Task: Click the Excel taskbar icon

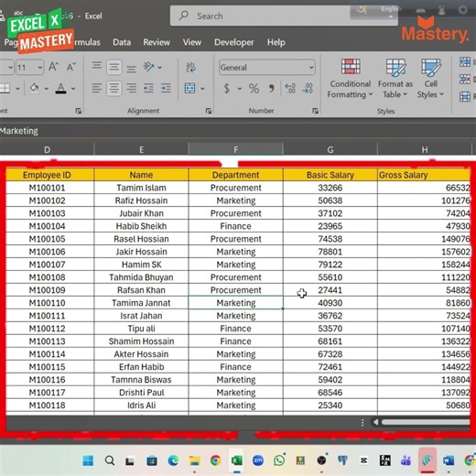Action: pyautogui.click(x=236, y=460)
